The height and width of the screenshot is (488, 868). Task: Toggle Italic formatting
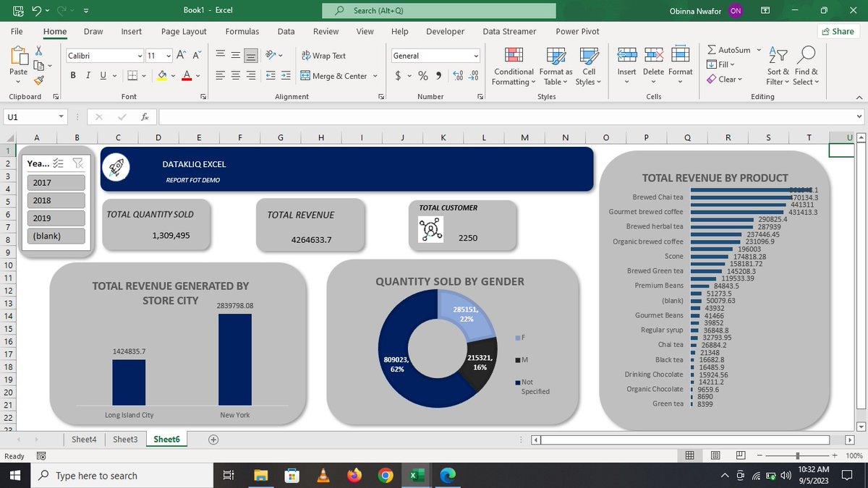pos(89,76)
